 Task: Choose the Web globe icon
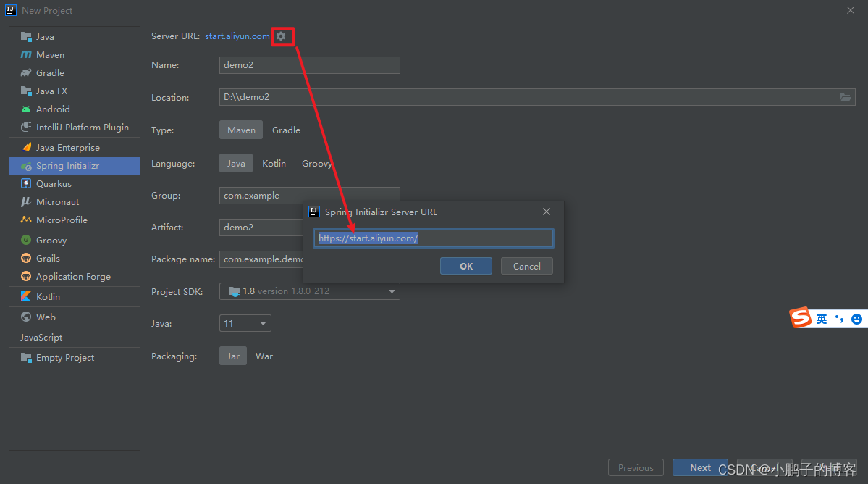(26, 317)
